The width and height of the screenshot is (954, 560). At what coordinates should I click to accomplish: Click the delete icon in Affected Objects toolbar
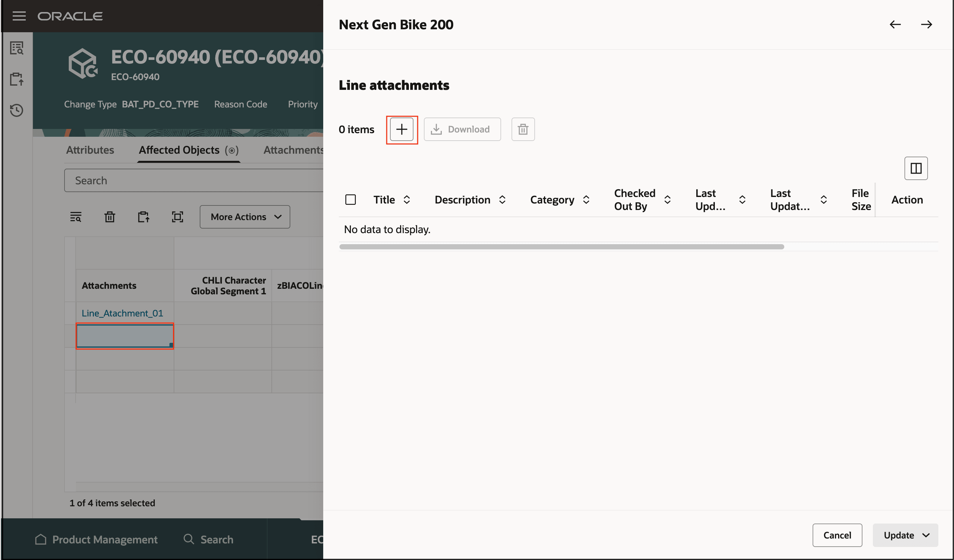(x=109, y=217)
